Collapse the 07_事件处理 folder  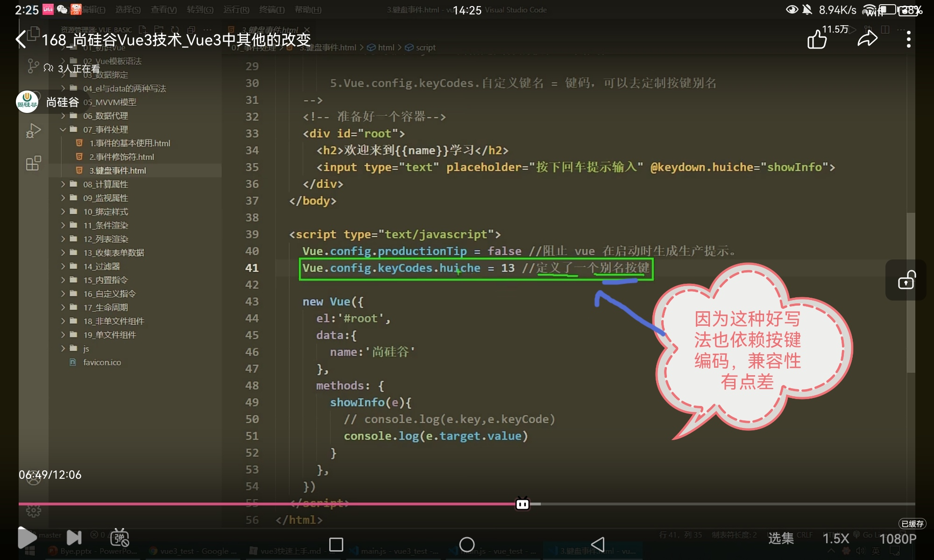point(105,129)
